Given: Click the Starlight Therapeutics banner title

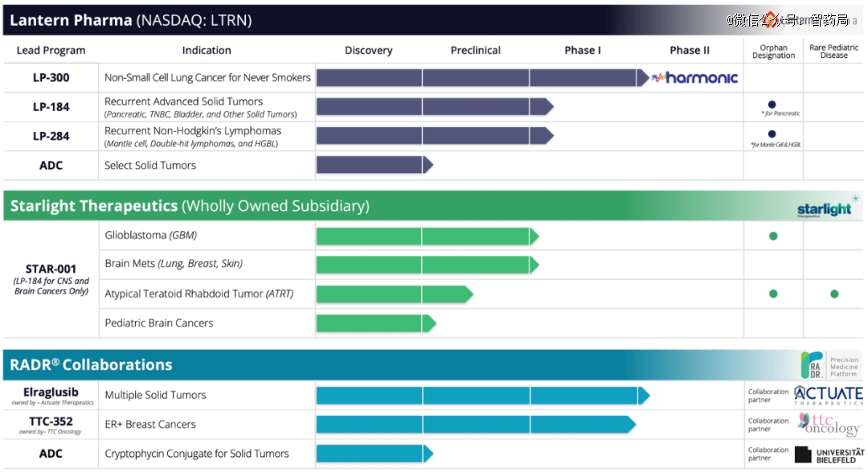Looking at the screenshot, I should [190, 206].
